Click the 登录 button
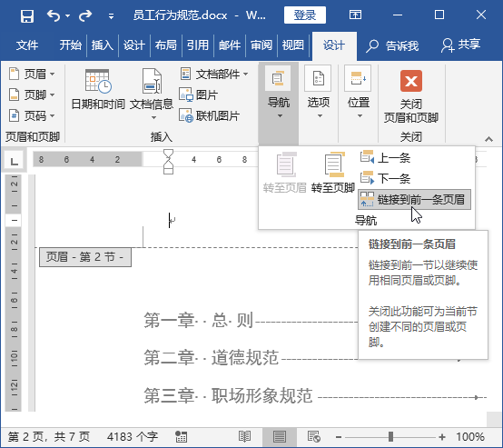 click(x=305, y=15)
